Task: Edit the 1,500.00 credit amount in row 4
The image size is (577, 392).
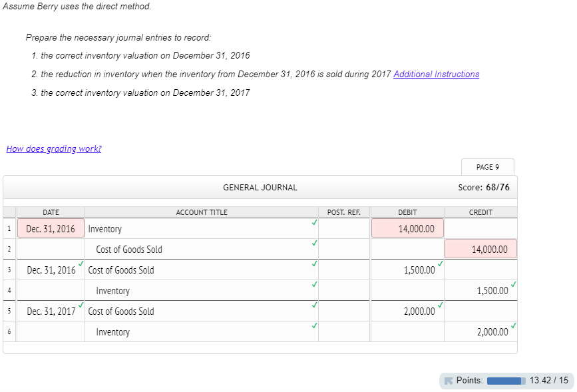Action: pyautogui.click(x=481, y=290)
